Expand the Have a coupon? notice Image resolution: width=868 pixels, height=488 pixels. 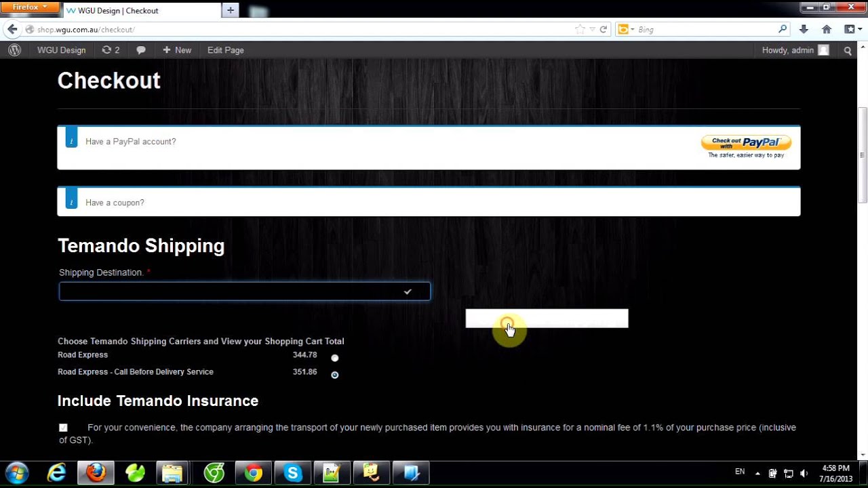(115, 203)
